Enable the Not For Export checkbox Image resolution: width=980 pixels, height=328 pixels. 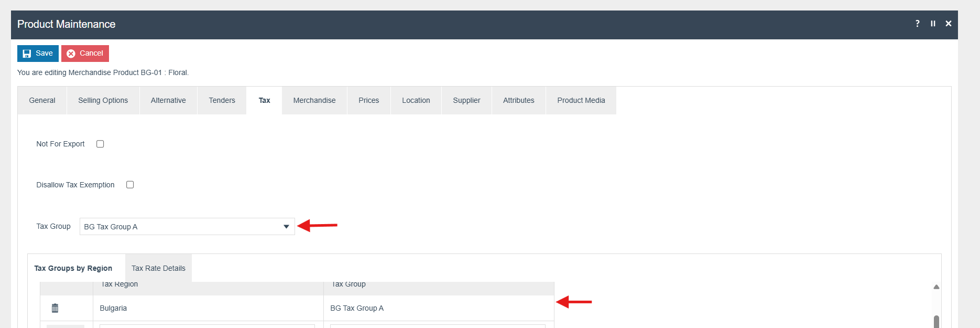(x=100, y=144)
